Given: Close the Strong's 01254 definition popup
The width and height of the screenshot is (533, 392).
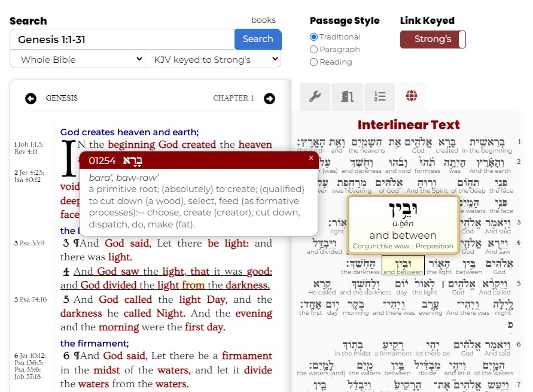Looking at the screenshot, I should tap(310, 158).
